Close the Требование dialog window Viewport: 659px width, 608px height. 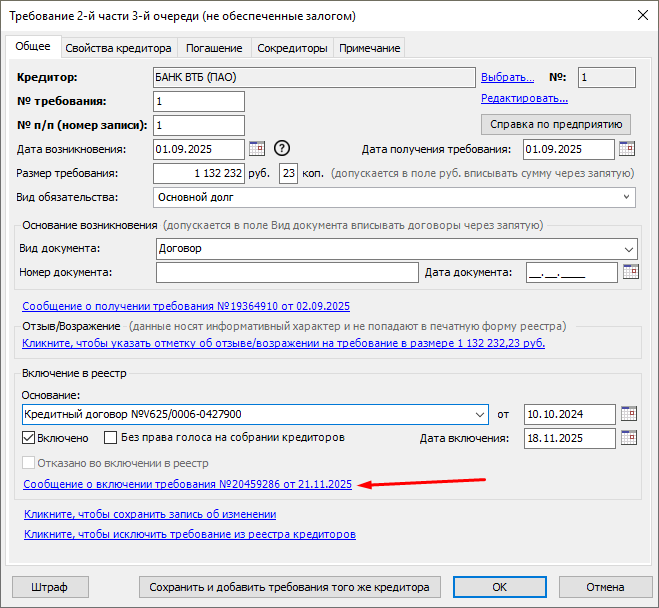(x=636, y=16)
